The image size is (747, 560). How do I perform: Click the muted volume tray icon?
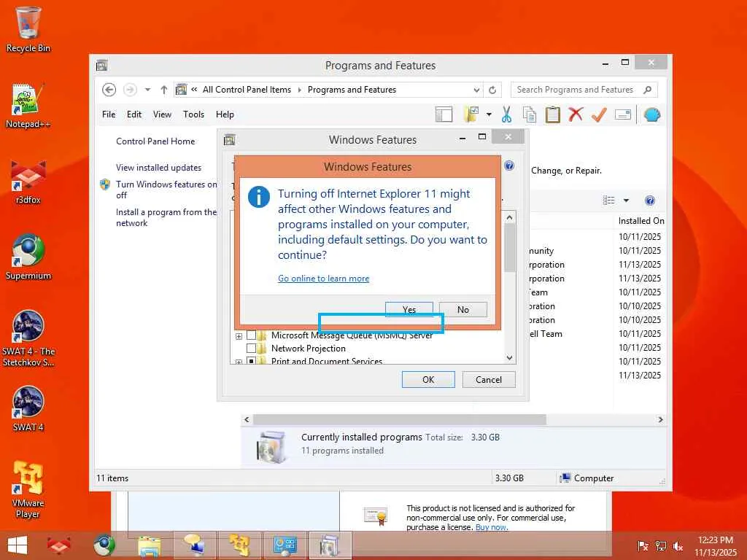[678, 546]
